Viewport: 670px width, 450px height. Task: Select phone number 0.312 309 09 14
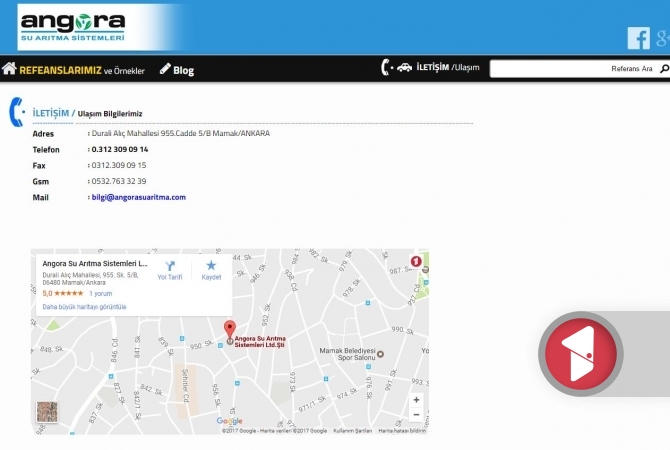[x=120, y=149]
